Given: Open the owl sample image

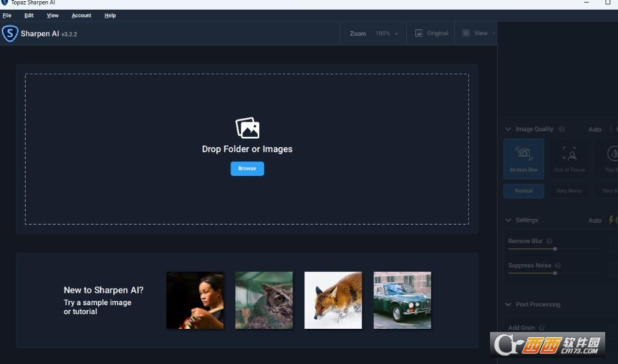Looking at the screenshot, I should (264, 300).
